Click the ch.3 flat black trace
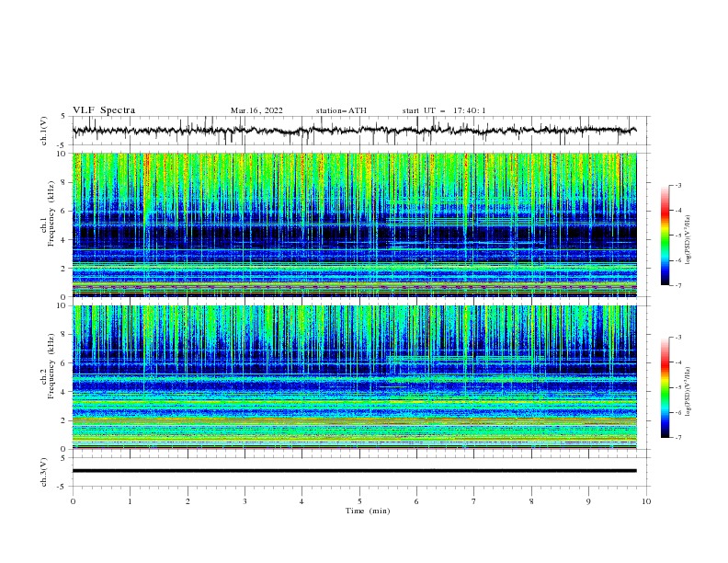728x563 pixels. click(354, 471)
